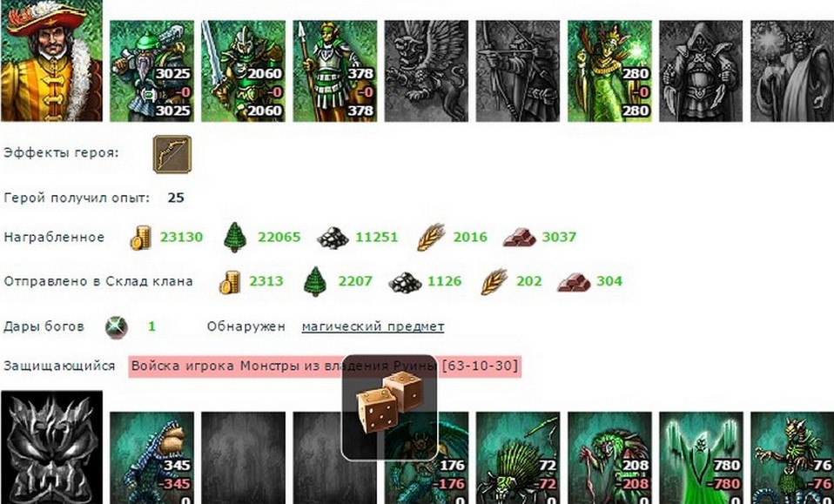Click the Дары богов green gem icon

tap(117, 327)
